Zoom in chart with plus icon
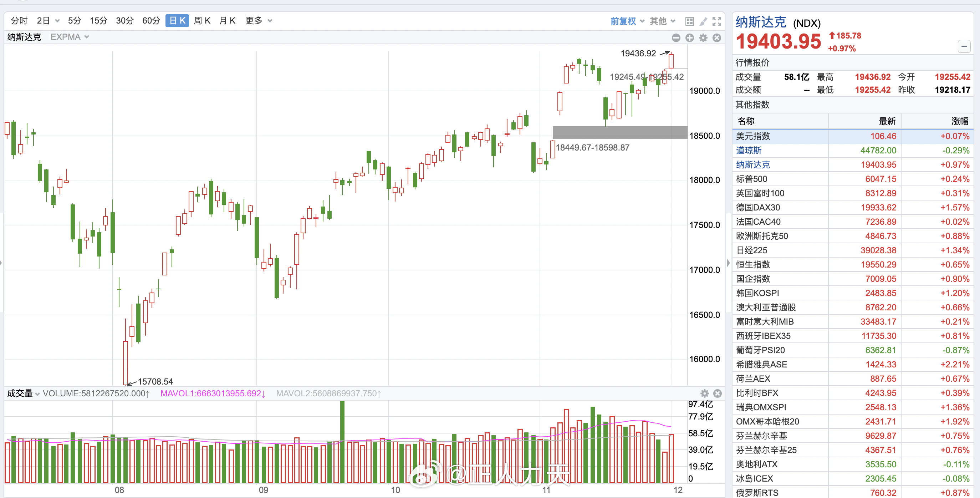The width and height of the screenshot is (980, 498). 690,38
